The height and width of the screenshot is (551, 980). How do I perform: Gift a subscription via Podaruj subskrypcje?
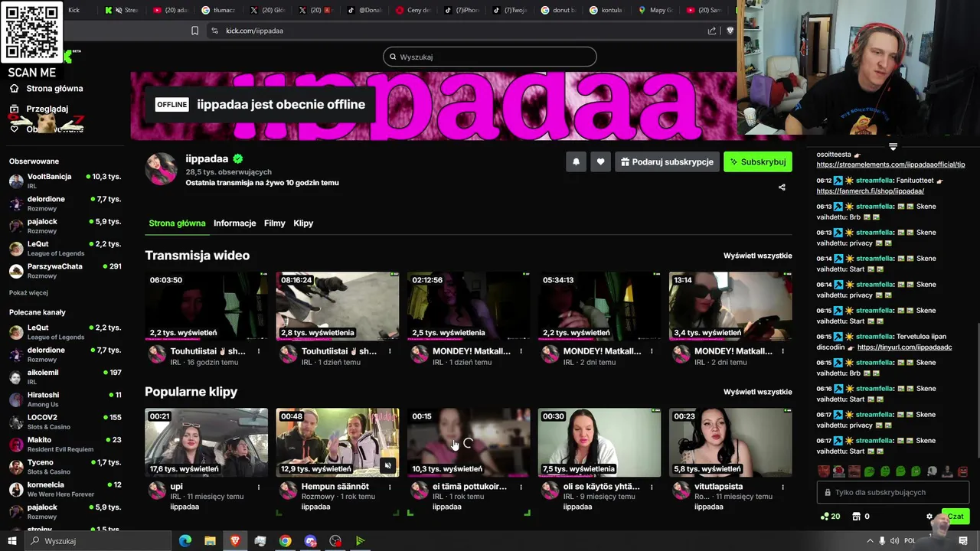point(667,161)
